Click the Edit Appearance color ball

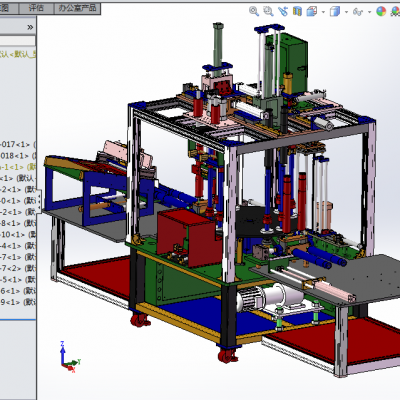[381, 12]
